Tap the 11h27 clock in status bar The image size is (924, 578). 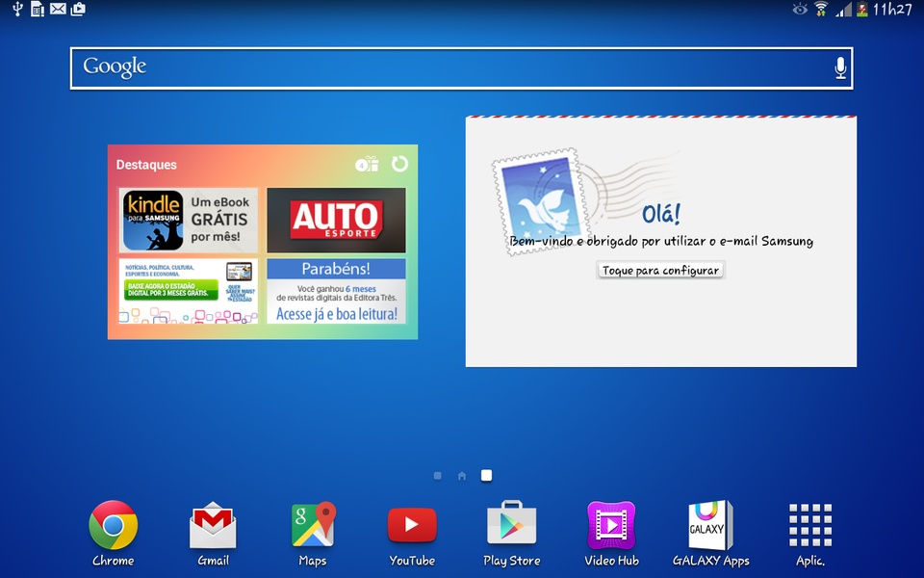[892, 9]
